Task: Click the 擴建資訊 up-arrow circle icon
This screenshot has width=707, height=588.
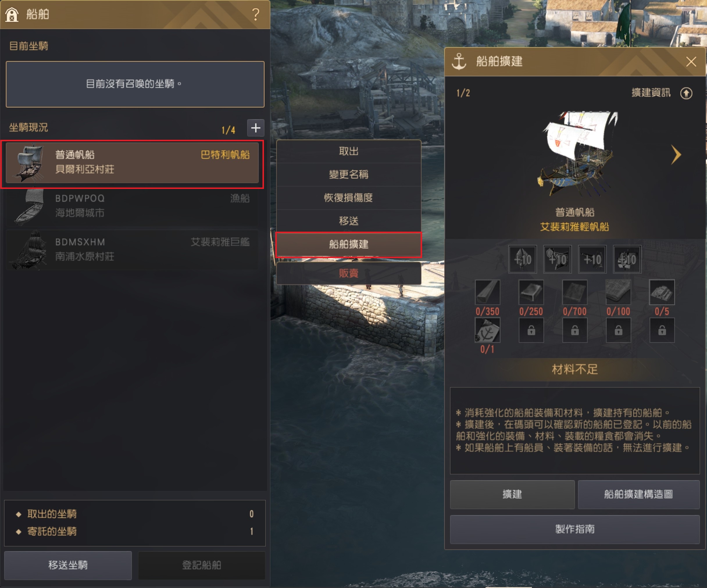Action: (686, 93)
